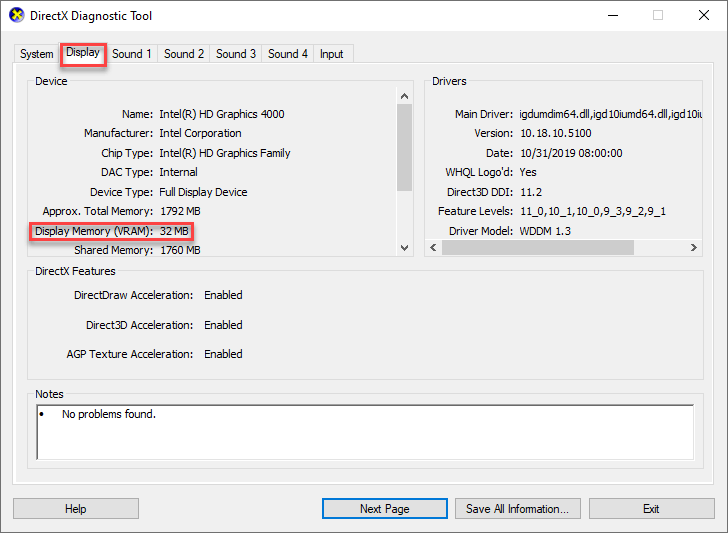728x533 pixels.
Task: Select the Input tab
Action: click(x=332, y=54)
